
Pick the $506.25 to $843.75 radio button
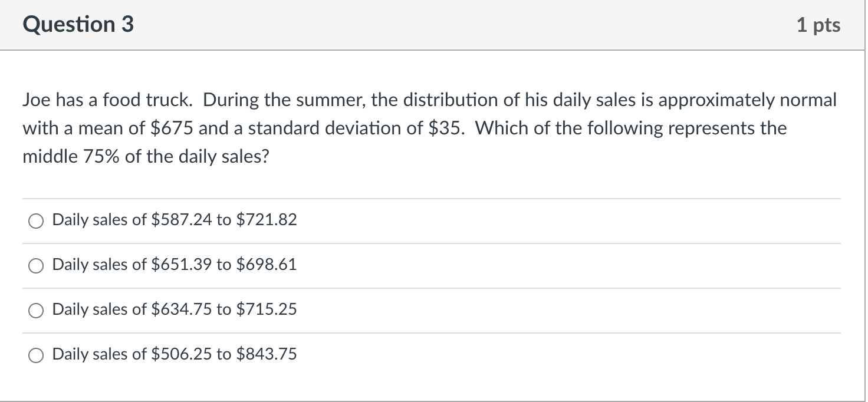coord(37,355)
